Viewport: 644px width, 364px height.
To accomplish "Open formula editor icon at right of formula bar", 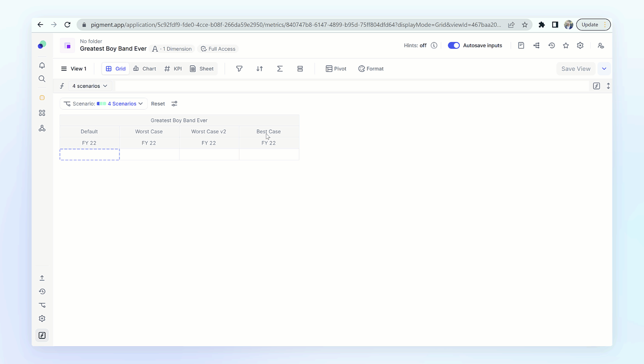I will tap(597, 86).
